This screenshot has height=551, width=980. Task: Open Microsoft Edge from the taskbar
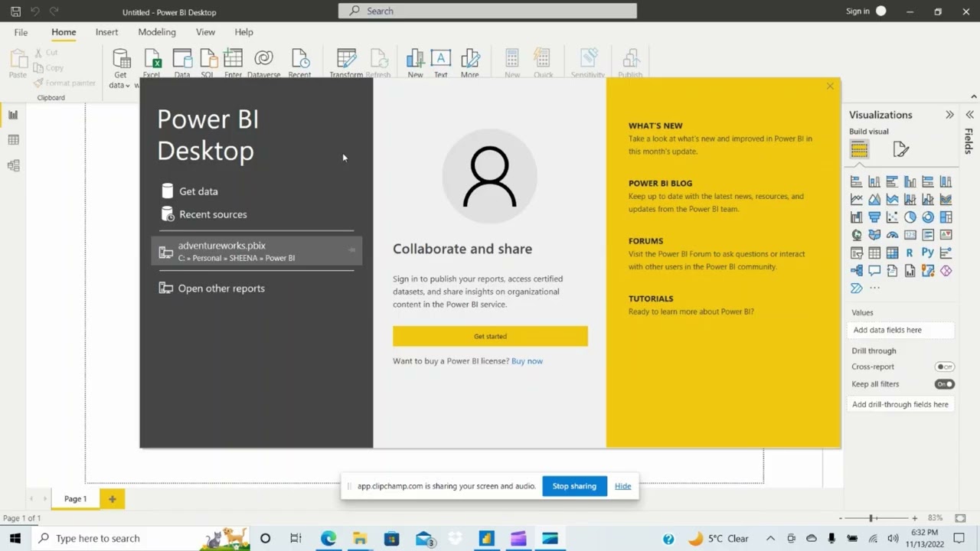(x=328, y=538)
